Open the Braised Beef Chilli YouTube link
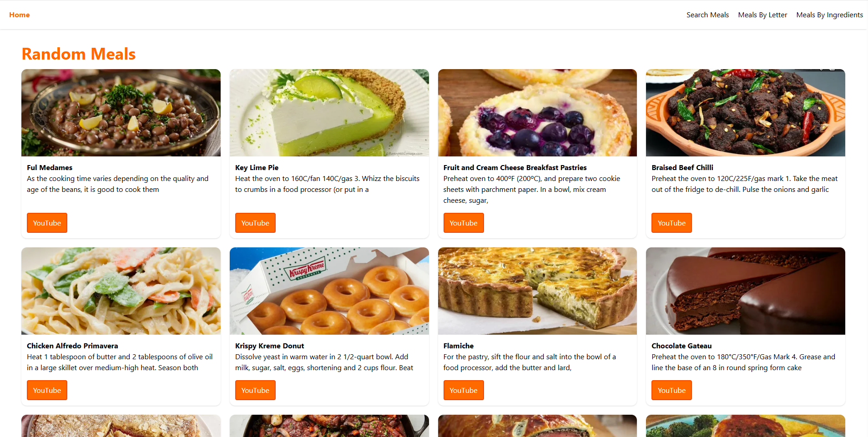Viewport: 868px width, 437px height. 671,223
